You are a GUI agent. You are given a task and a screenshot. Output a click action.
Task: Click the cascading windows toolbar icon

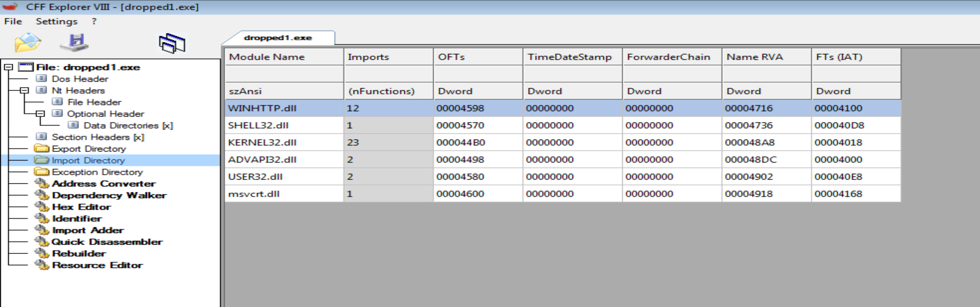pos(172,43)
